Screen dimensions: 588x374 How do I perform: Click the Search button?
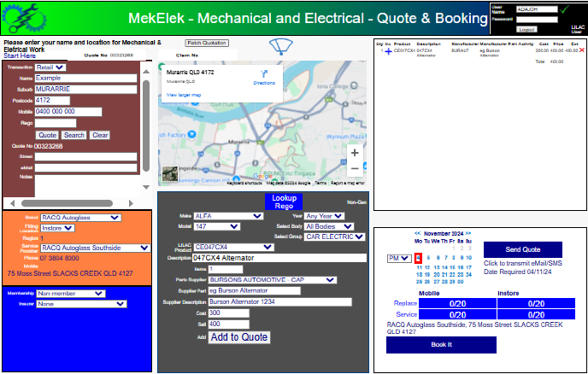coord(73,135)
